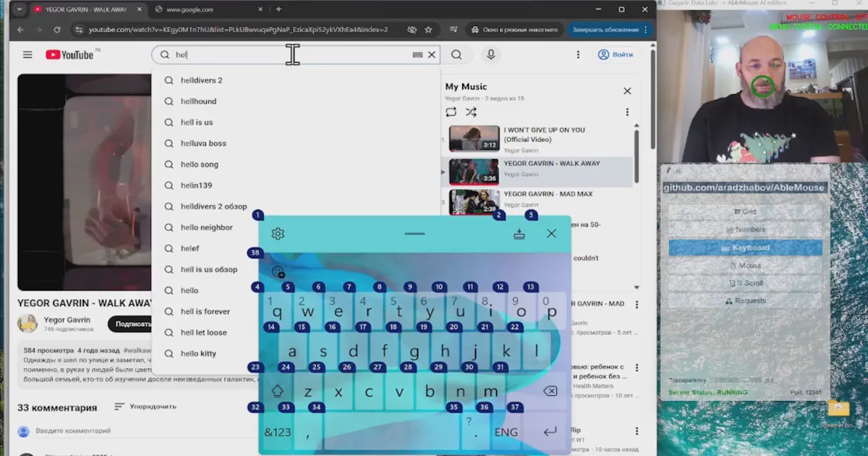Open touch keyboard settings gear
The width and height of the screenshot is (868, 456).
tap(278, 234)
